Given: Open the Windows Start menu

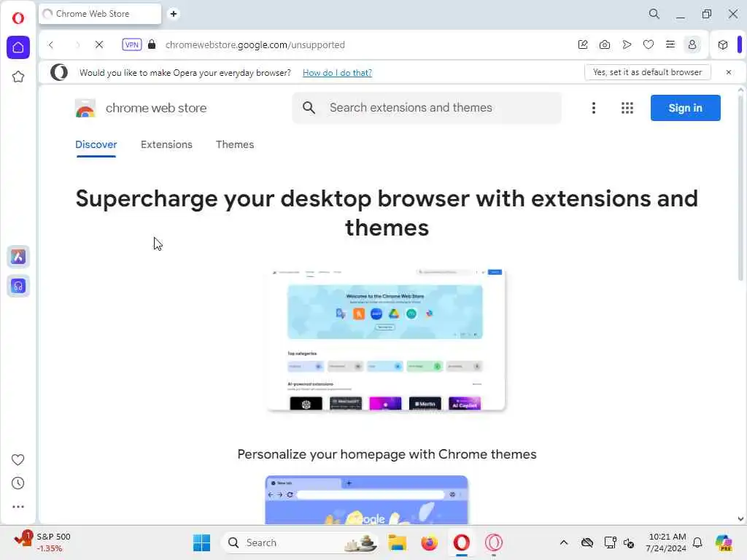Looking at the screenshot, I should 201,542.
